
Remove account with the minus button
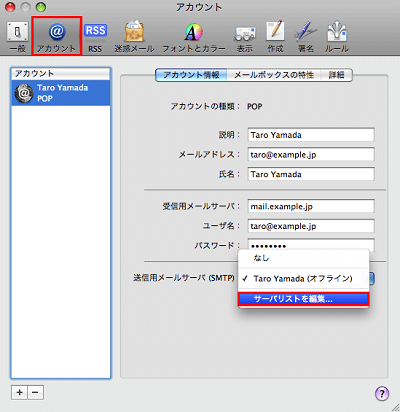click(x=35, y=392)
